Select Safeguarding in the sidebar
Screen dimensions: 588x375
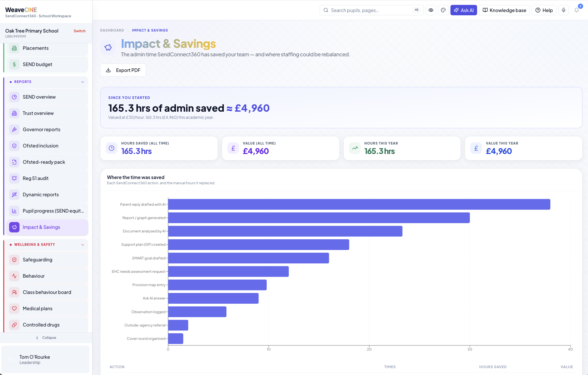coord(47,260)
